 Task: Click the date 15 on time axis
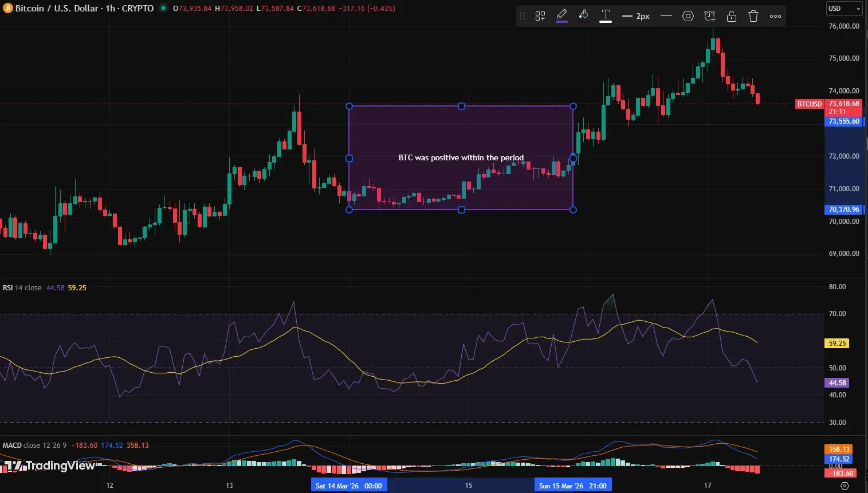[468, 486]
